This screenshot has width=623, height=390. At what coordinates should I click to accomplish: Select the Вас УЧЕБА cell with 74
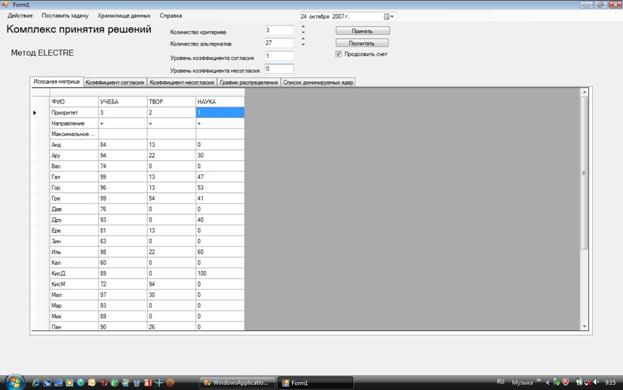click(x=122, y=166)
